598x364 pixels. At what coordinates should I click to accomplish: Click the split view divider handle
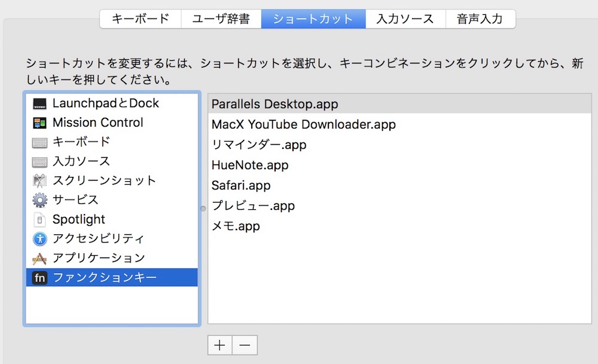[203, 209]
